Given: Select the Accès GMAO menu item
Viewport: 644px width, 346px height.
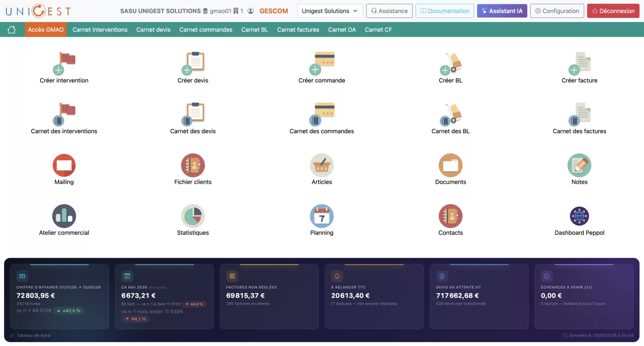Looking at the screenshot, I should point(45,29).
